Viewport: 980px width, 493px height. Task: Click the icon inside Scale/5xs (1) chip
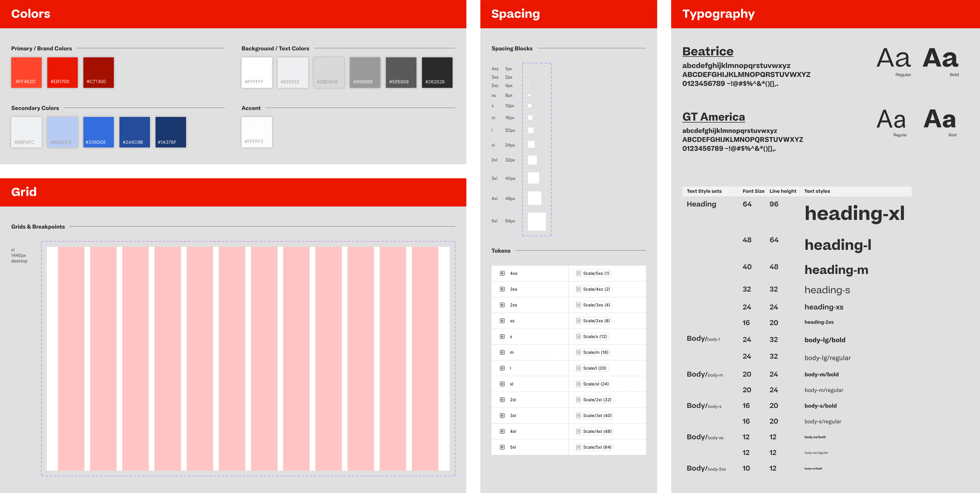coord(579,273)
